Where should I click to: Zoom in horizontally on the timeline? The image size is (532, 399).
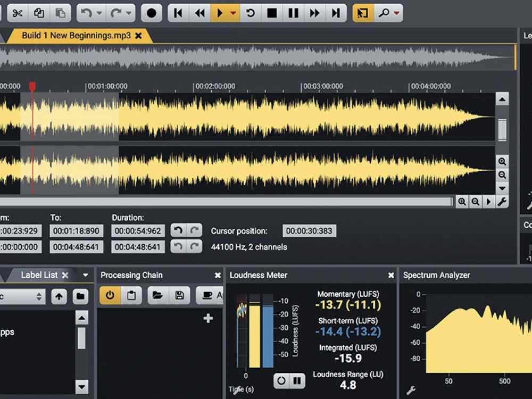[x=462, y=202]
